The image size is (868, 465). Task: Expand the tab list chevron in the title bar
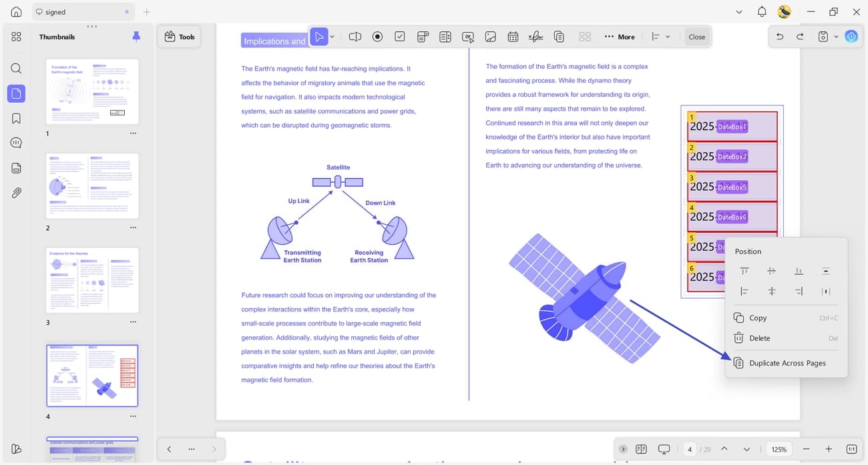click(739, 11)
